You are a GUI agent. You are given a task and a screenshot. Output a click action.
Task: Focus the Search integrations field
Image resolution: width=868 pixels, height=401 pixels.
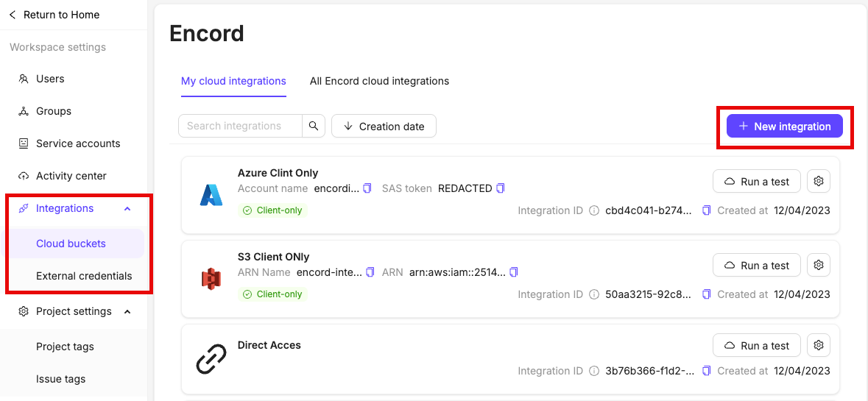(240, 126)
